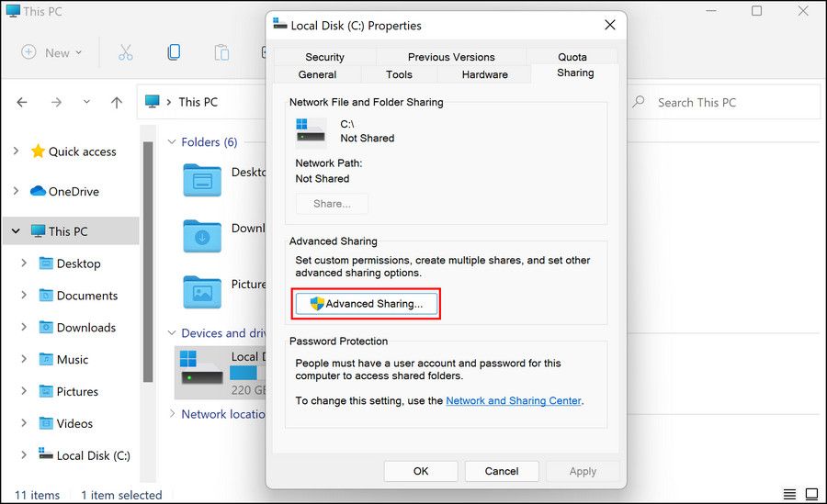Expand the OneDrive tree node
Image resolution: width=827 pixels, height=504 pixels.
[x=16, y=191]
